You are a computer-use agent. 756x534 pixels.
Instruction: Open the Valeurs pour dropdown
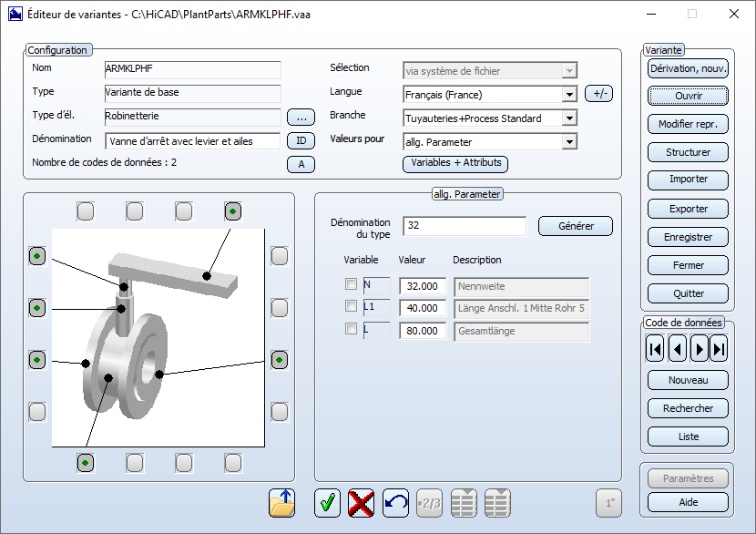pos(569,142)
